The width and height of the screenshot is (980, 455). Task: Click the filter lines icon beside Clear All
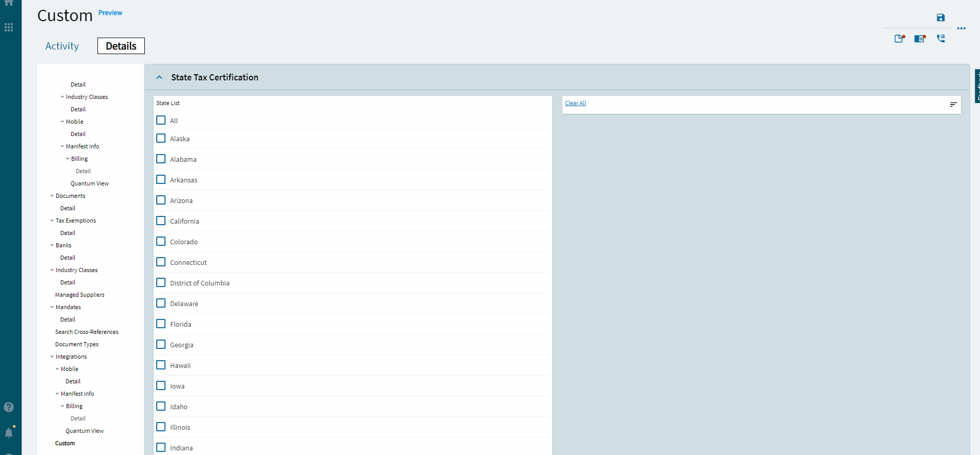point(953,105)
